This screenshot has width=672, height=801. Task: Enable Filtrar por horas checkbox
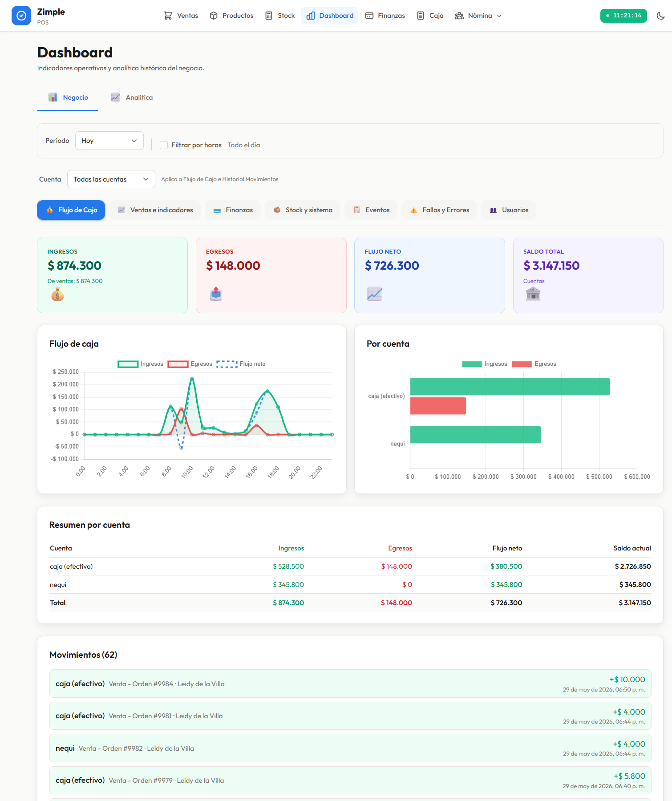[x=164, y=145]
